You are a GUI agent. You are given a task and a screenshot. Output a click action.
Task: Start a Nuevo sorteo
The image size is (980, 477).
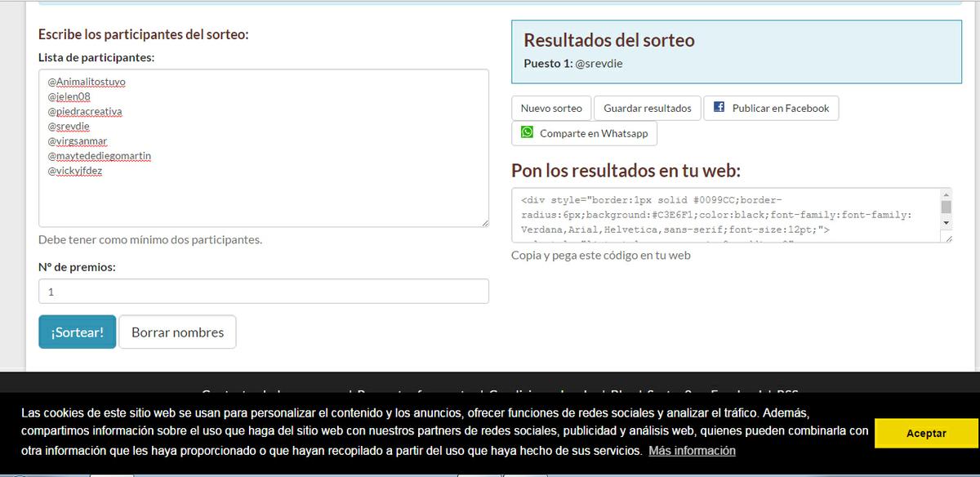point(550,107)
